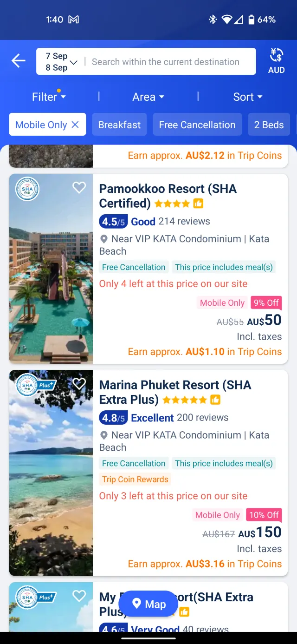Tap the back arrow icon
The image size is (297, 644).
(19, 61)
